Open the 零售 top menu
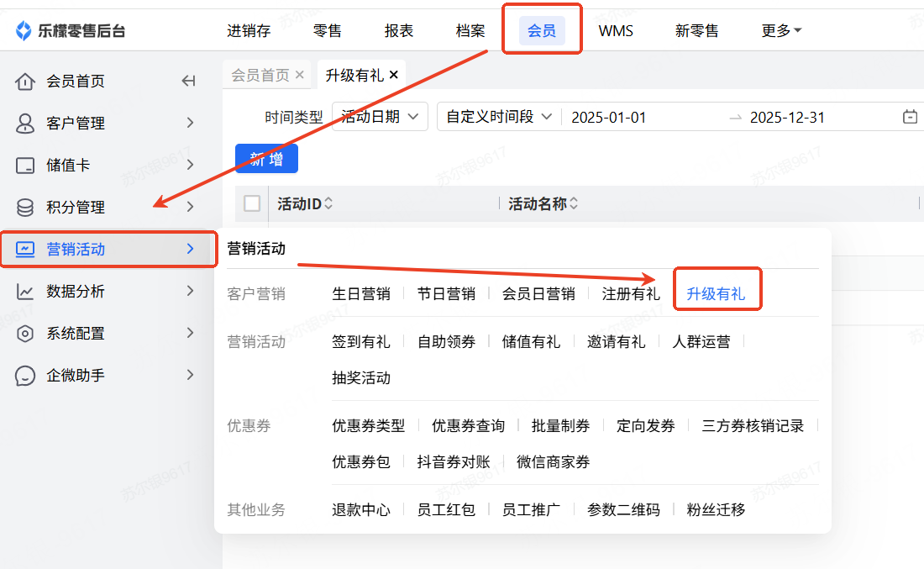The width and height of the screenshot is (924, 569). coord(327,30)
